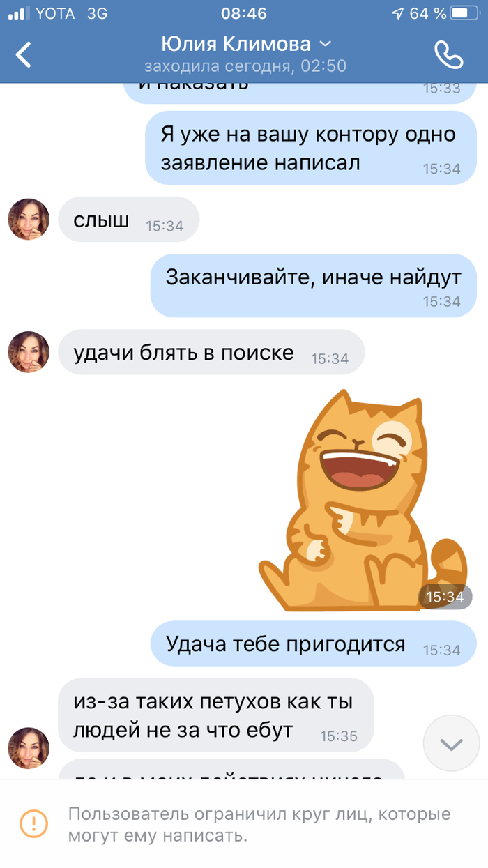The image size is (488, 868).
Task: Tap the 'Пользователь ограничил круг лиц' notice text
Action: (259, 825)
